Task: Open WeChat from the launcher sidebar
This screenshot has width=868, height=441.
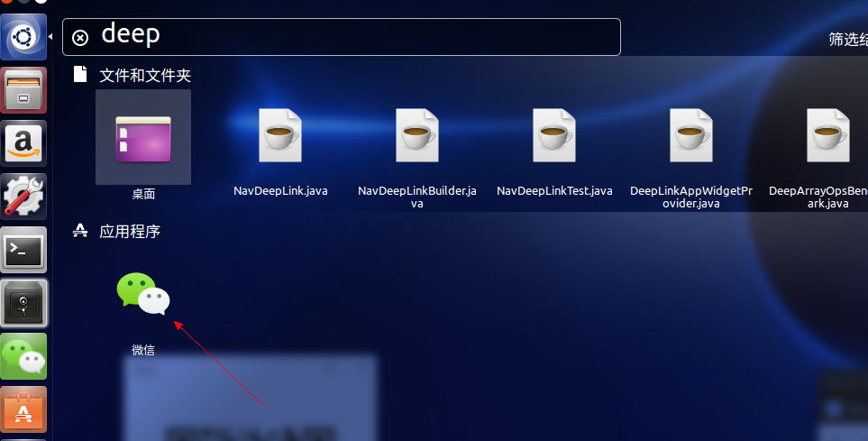Action: [23, 356]
